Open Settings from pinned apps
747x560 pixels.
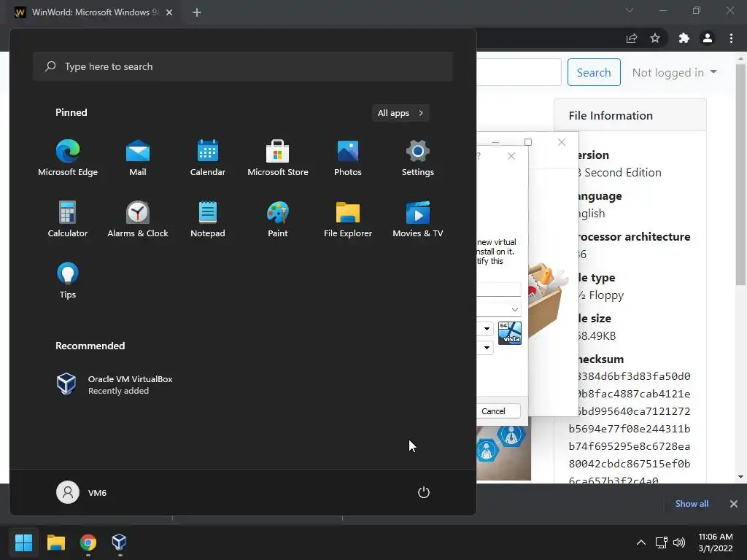coord(418,158)
